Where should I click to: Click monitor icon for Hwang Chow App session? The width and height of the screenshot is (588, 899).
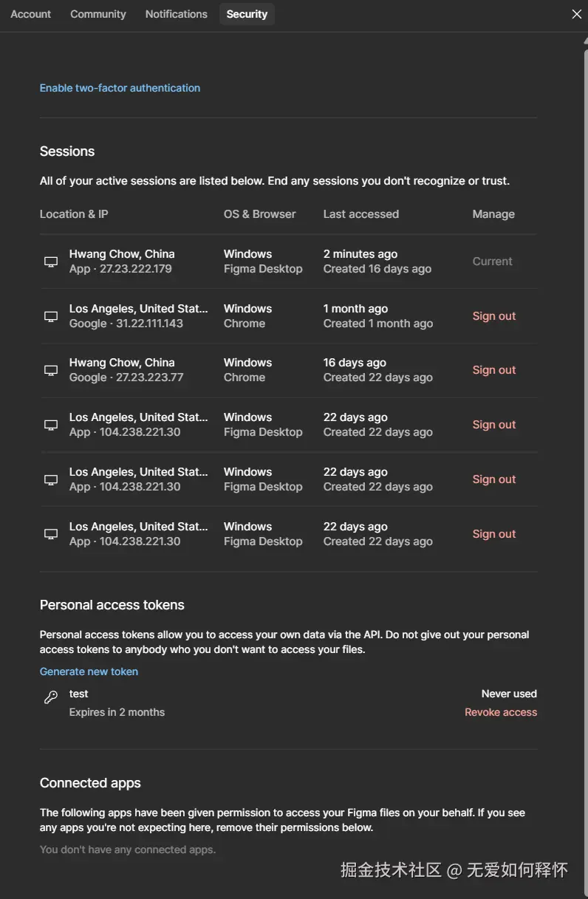pyautogui.click(x=51, y=262)
